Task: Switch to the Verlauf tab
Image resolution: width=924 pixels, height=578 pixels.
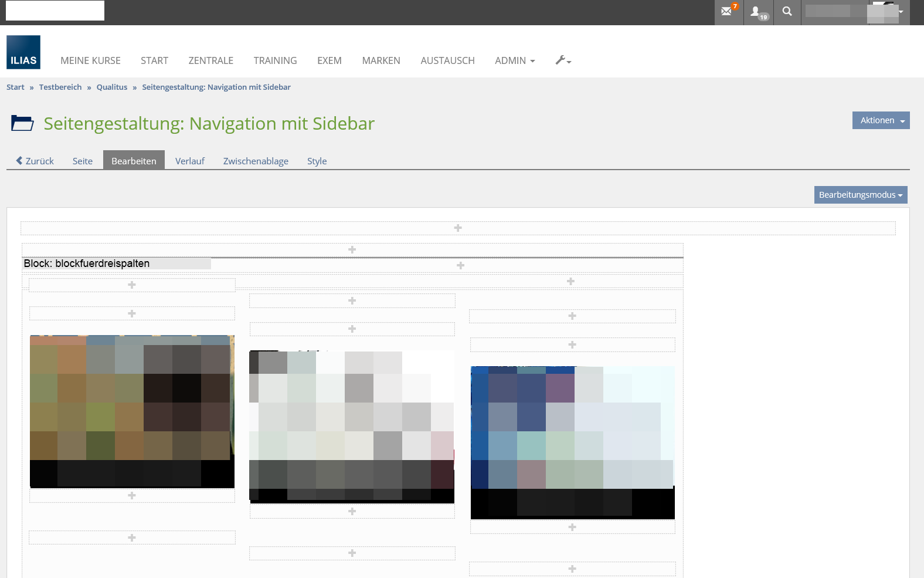Action: tap(189, 161)
